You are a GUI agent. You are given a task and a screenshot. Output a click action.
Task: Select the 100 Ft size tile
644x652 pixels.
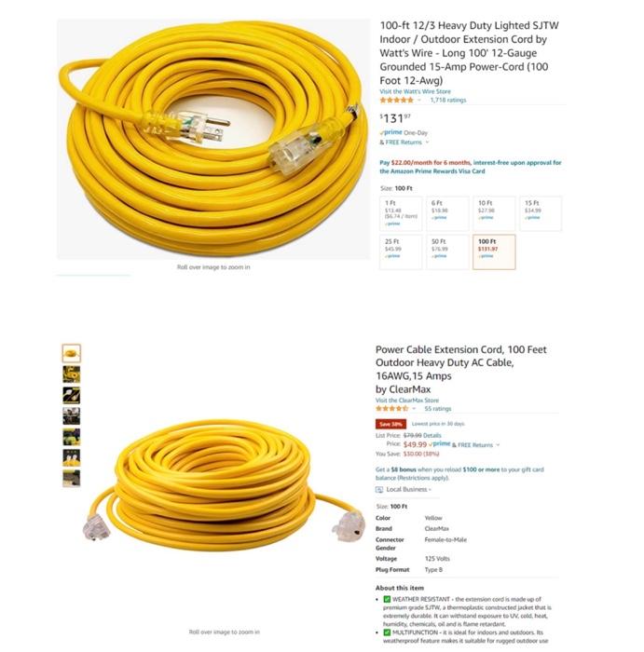494,252
